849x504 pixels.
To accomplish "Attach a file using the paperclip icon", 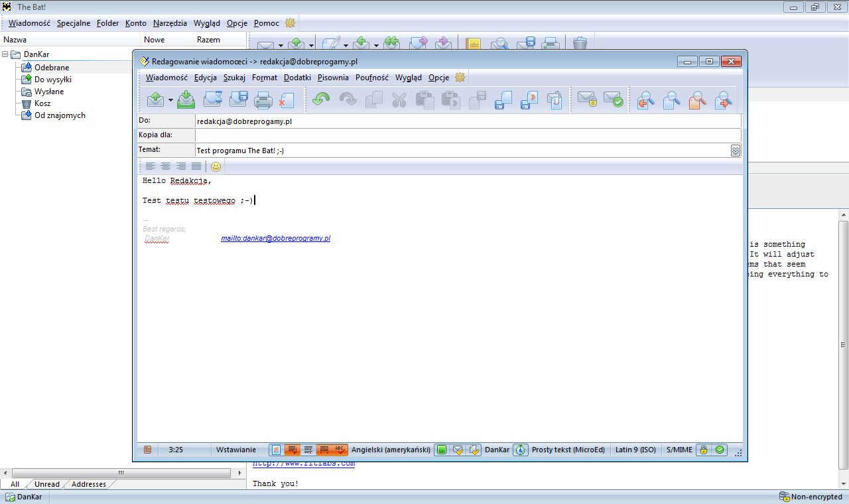I will click(554, 100).
